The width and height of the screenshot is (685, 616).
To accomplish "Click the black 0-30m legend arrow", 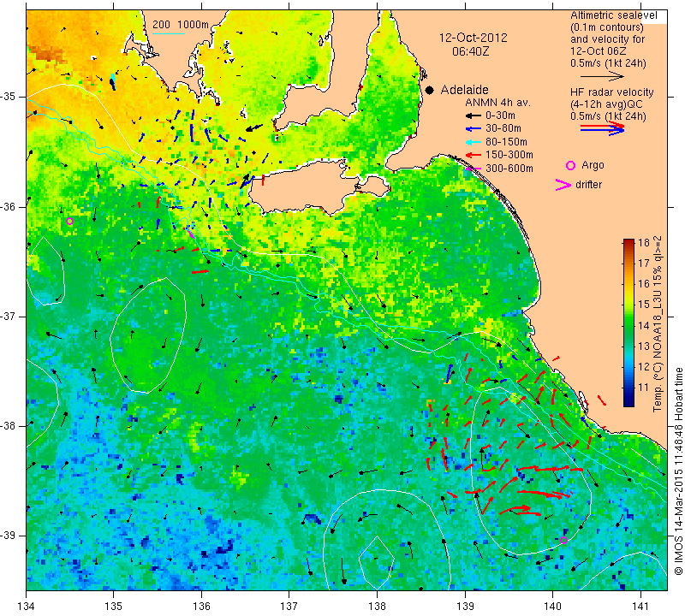I will click(x=474, y=115).
